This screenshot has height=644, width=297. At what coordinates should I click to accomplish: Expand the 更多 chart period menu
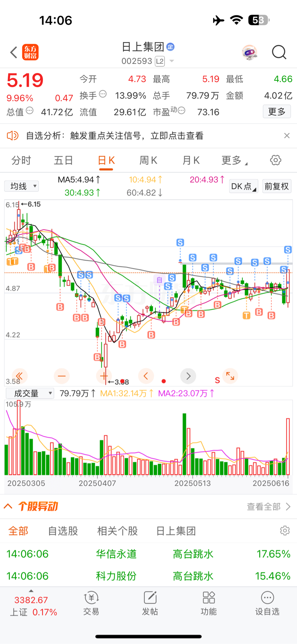pos(234,160)
